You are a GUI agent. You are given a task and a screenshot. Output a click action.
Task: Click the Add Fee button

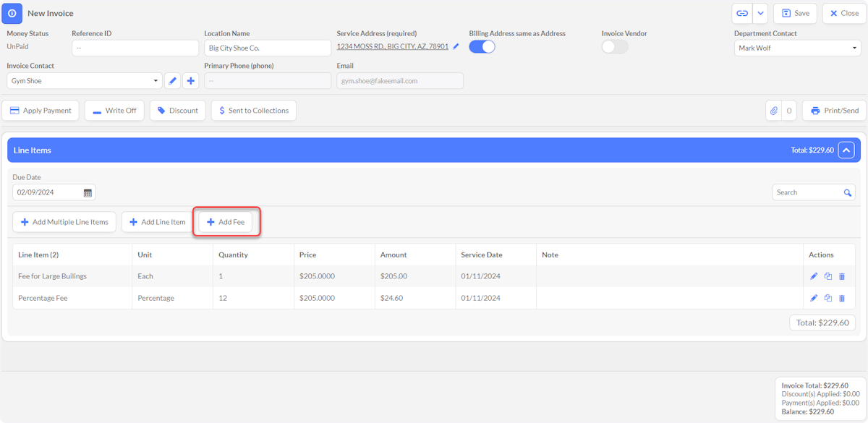coord(226,222)
